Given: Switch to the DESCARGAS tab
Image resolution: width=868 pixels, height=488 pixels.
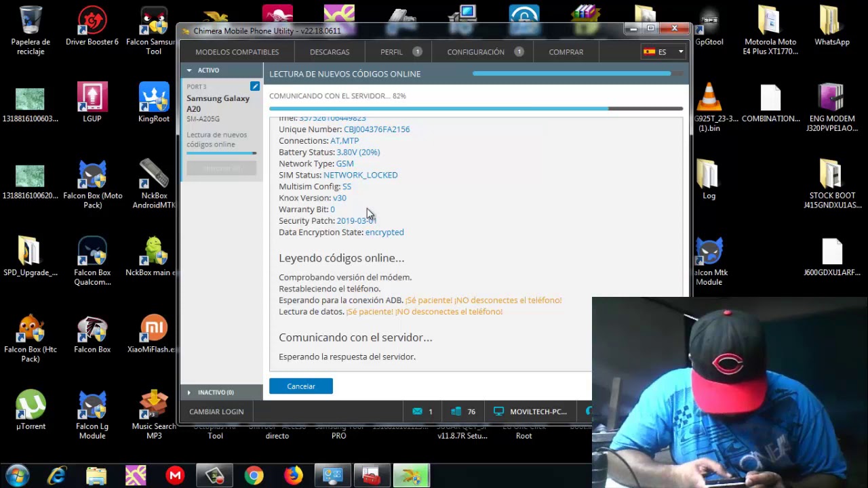Looking at the screenshot, I should (330, 52).
